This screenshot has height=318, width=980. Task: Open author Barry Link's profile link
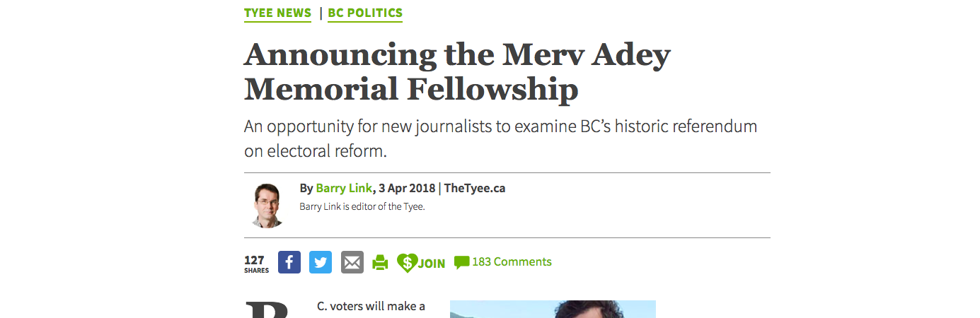344,188
